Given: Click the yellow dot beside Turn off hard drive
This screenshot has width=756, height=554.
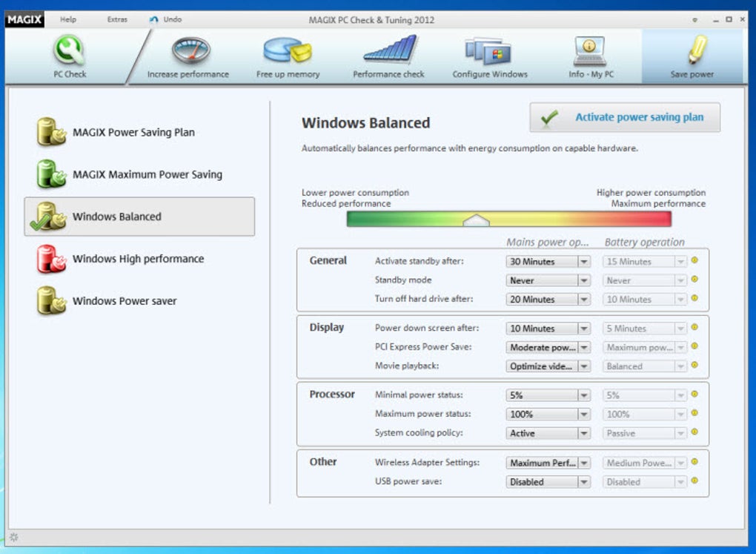Looking at the screenshot, I should tap(694, 297).
